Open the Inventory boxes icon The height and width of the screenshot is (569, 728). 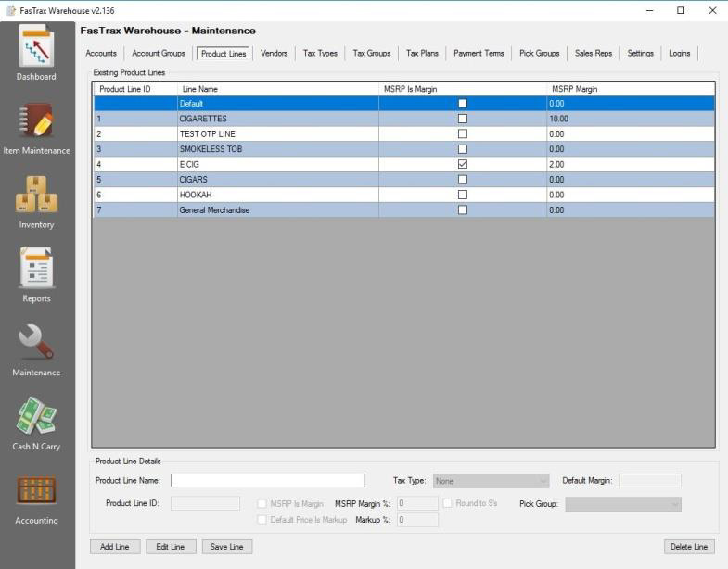[36, 195]
